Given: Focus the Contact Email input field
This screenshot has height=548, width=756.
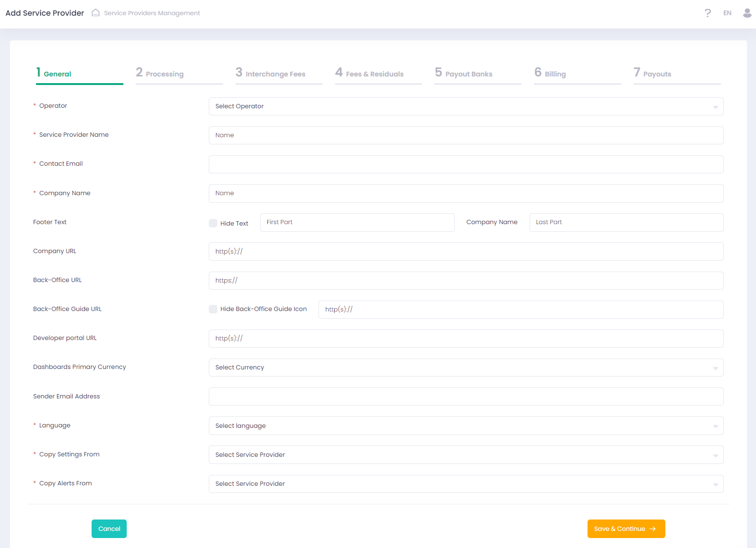Looking at the screenshot, I should tap(466, 164).
